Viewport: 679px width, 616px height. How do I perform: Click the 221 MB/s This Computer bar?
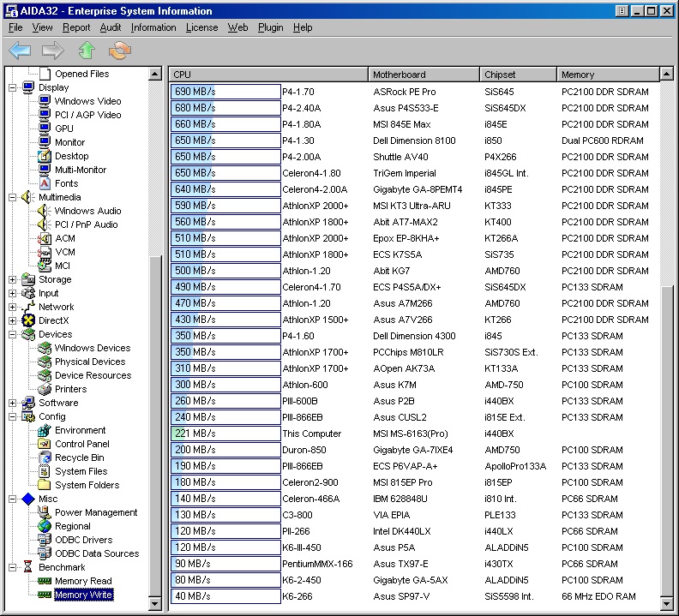225,434
